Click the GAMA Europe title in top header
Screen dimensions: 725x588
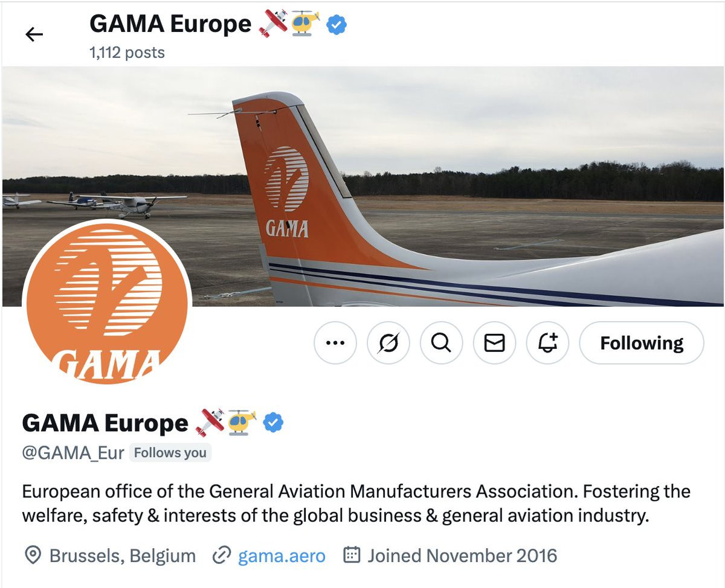[170, 24]
